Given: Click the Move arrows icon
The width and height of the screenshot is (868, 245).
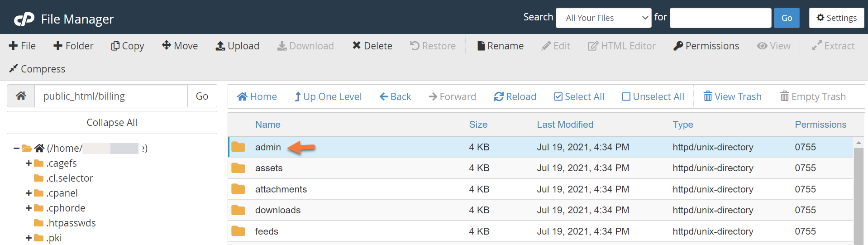Looking at the screenshot, I should pyautogui.click(x=167, y=45).
